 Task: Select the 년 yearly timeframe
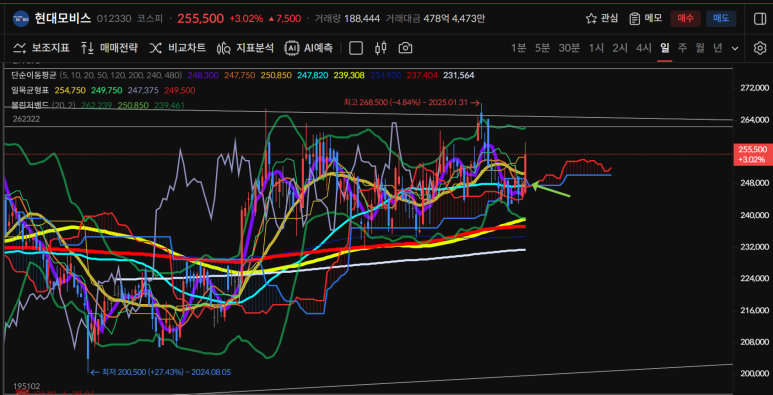coord(718,48)
